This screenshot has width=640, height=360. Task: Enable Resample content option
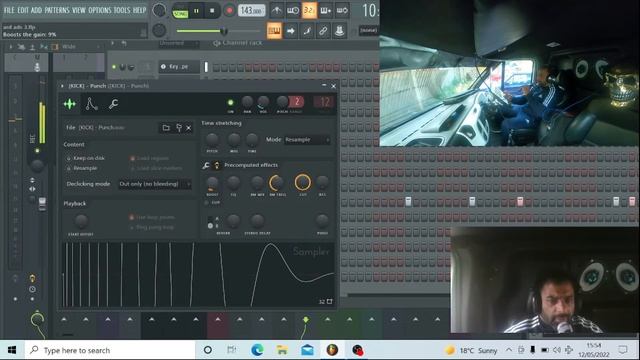(82, 168)
